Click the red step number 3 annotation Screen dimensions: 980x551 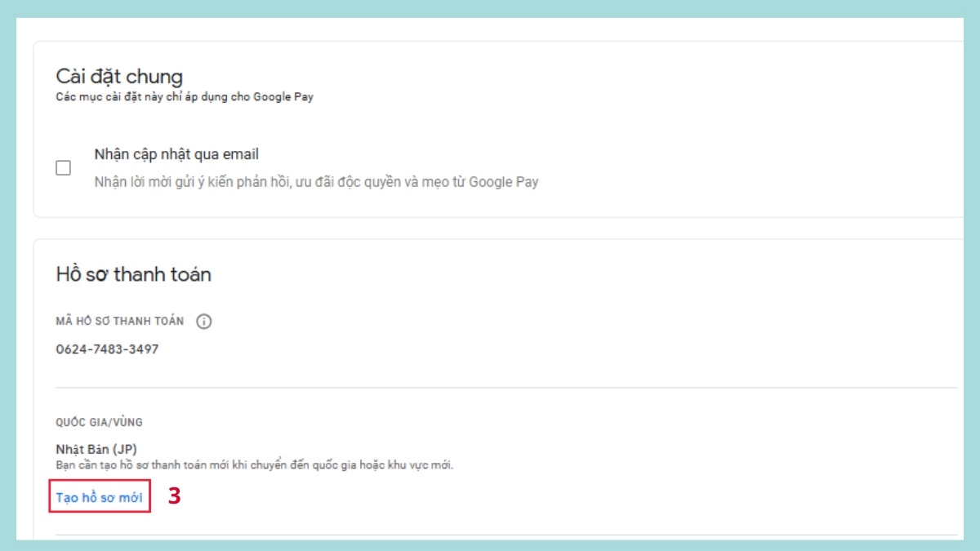174,496
